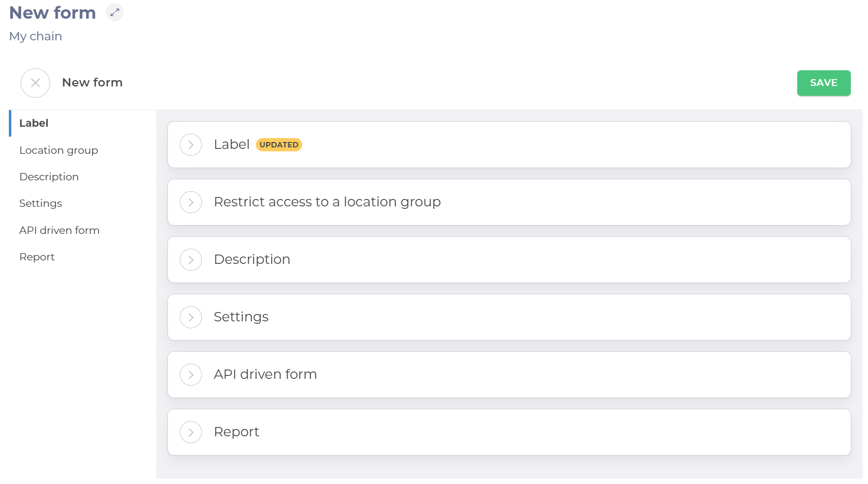
Task: Expand the Label section chevron
Action: coord(191,145)
